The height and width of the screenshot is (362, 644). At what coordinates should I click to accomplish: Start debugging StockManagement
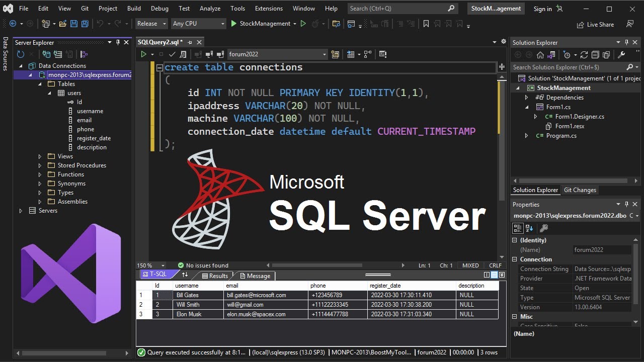261,24
